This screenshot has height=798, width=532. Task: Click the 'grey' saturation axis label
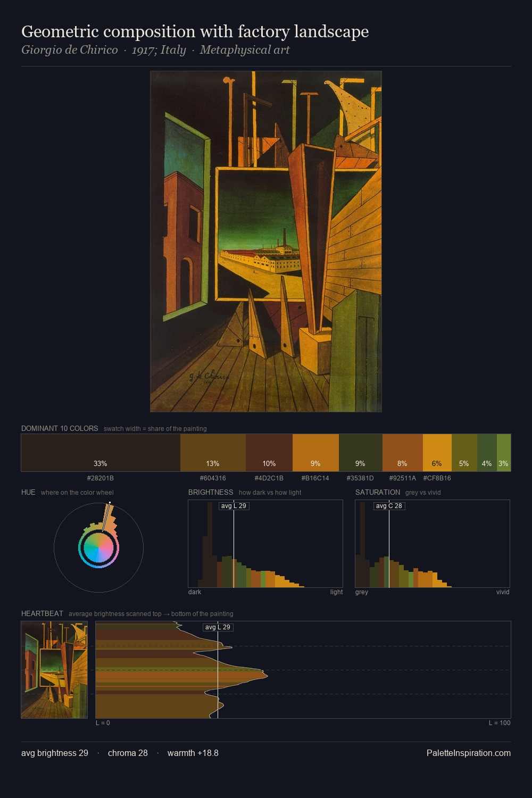tap(362, 592)
